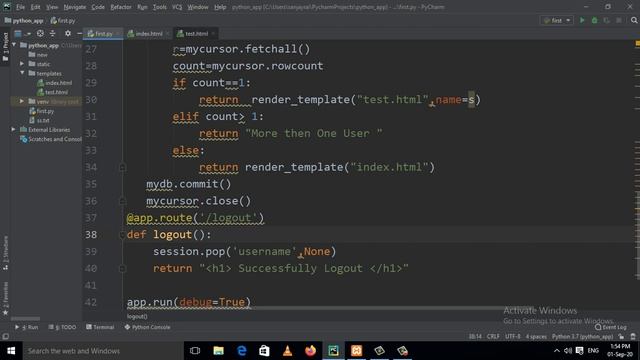Open the 'first' run configuration dropdown
The height and width of the screenshot is (360, 640).
(x=557, y=20)
